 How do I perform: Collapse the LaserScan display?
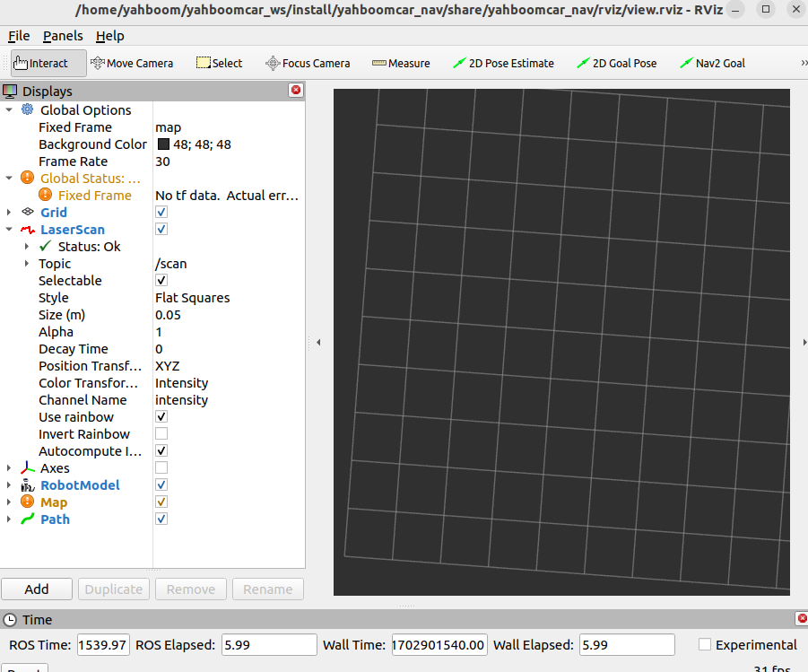coord(9,230)
